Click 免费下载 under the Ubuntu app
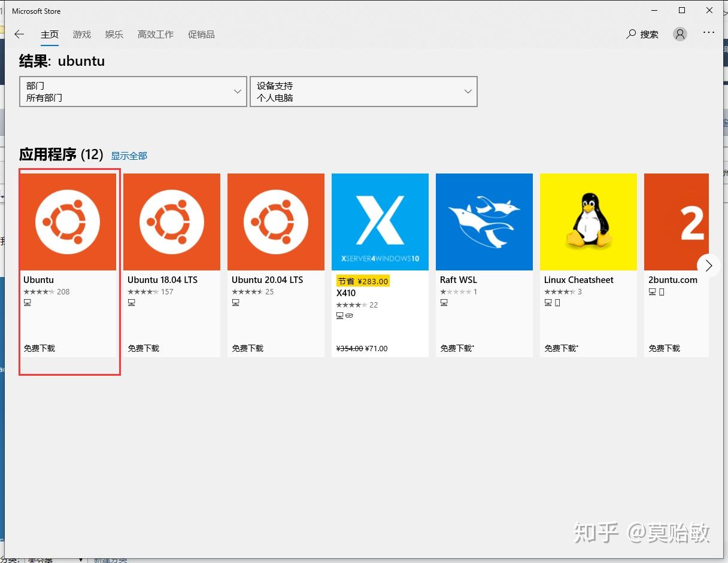The width and height of the screenshot is (728, 563). click(x=40, y=348)
